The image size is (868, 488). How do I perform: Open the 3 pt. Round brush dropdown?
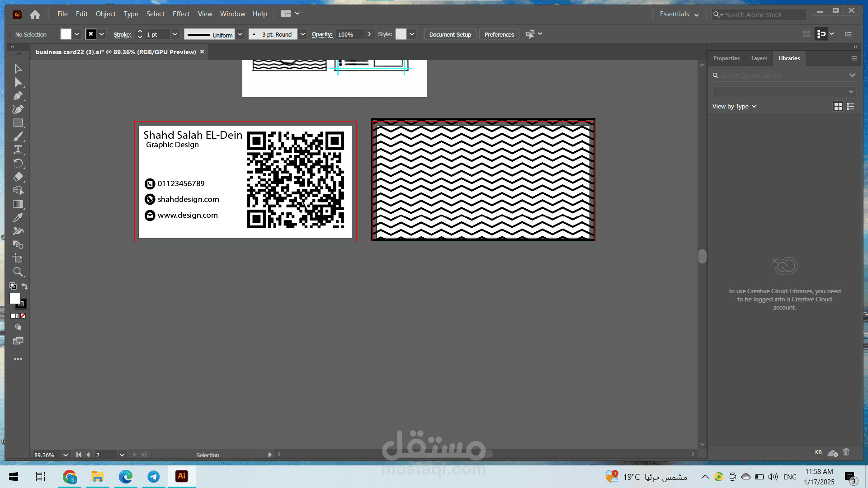302,34
